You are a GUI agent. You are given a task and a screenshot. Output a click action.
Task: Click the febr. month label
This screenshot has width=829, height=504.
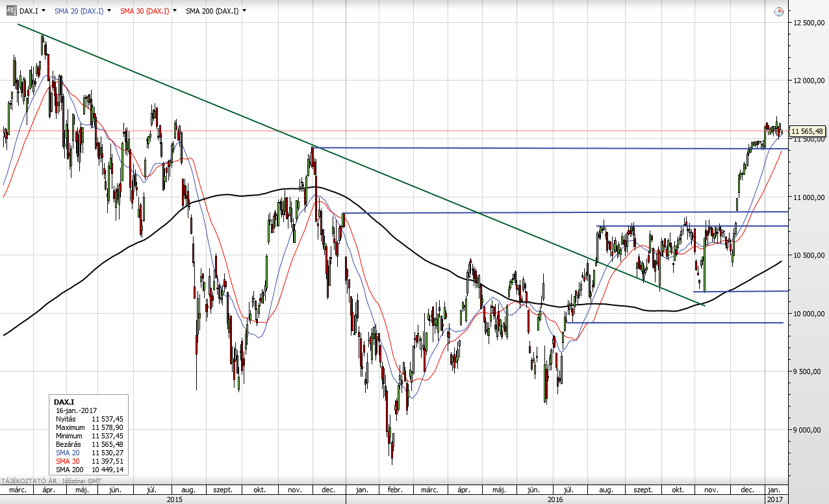pos(395,489)
